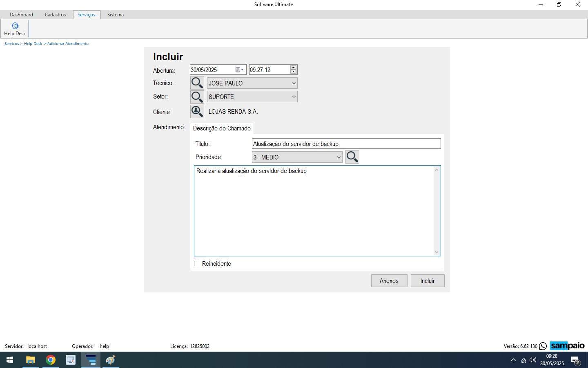
Task: Click the WhatsApp icon near Sampaio logo
Action: (543, 346)
